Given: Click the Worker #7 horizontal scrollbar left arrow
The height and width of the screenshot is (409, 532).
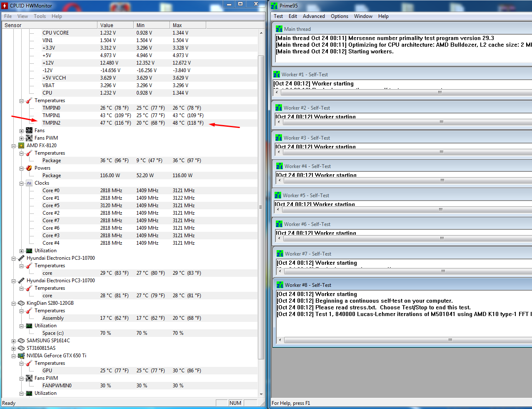Looking at the screenshot, I should pyautogui.click(x=280, y=271).
